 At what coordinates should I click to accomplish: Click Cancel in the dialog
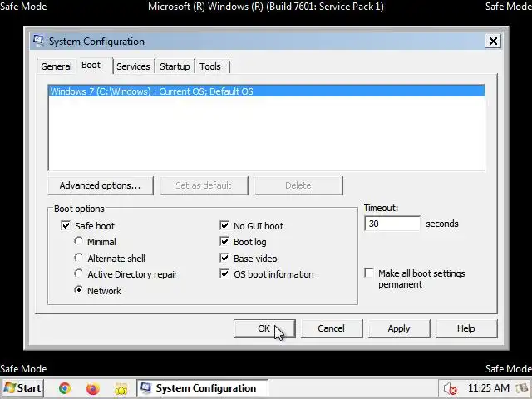pos(331,328)
